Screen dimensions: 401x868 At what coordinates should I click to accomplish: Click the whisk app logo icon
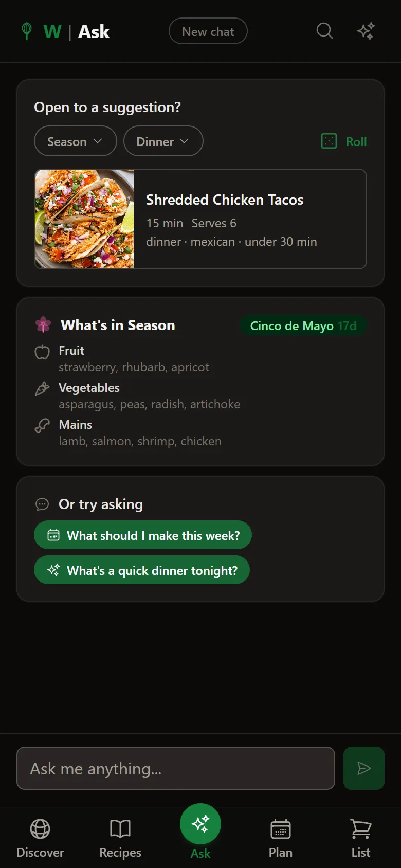27,31
